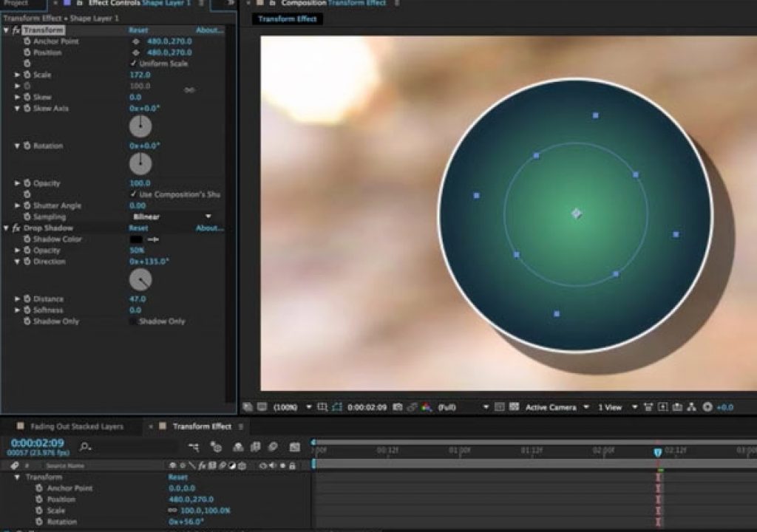Switch to Fading Out Stacked Layers timeline tab
757x532 pixels.
[77, 426]
